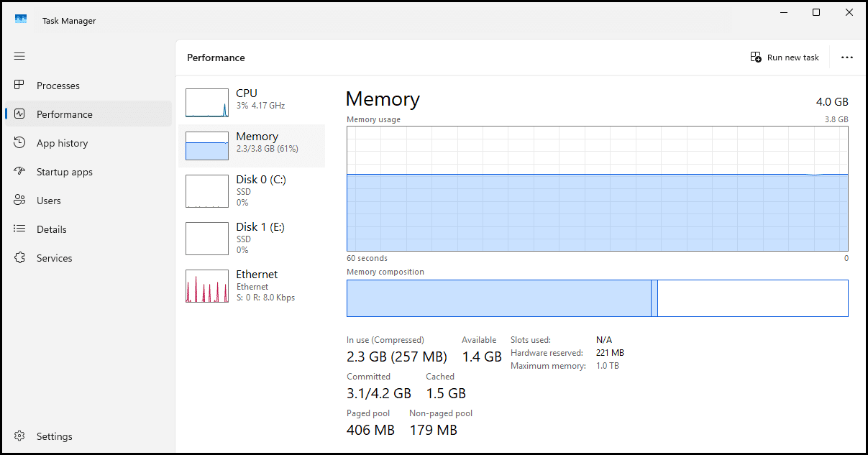Viewport: 868px width, 455px height.
Task: Click the Performance pulse icon
Action: [20, 114]
